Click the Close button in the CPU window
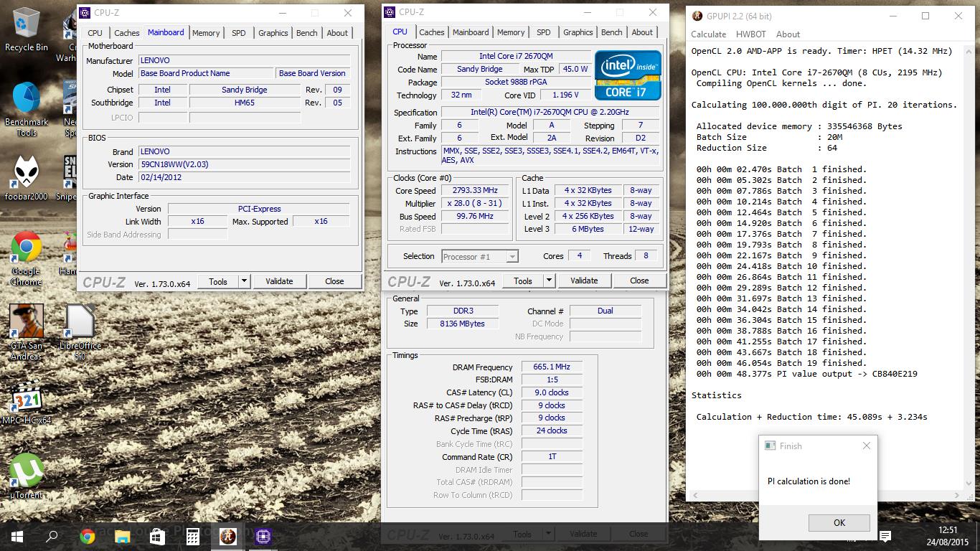Viewport: 980px width, 551px height. [x=639, y=281]
